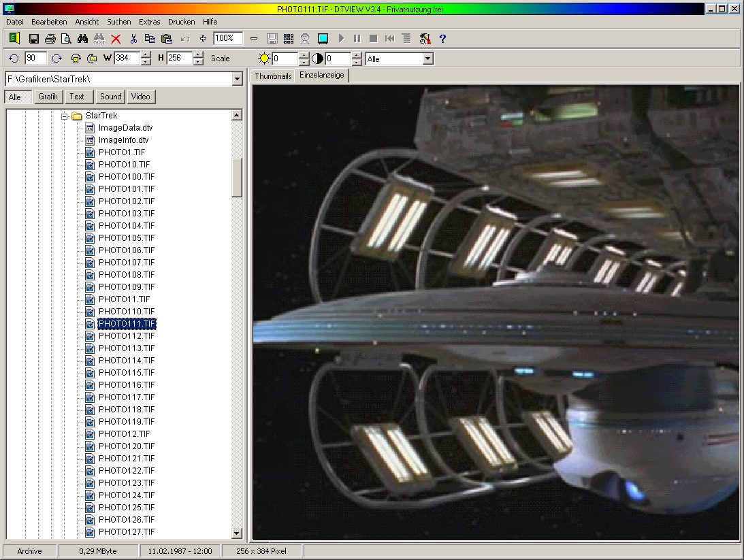Image resolution: width=744 pixels, height=560 pixels.
Task: Zoom out with the minus icon
Action: point(254,39)
